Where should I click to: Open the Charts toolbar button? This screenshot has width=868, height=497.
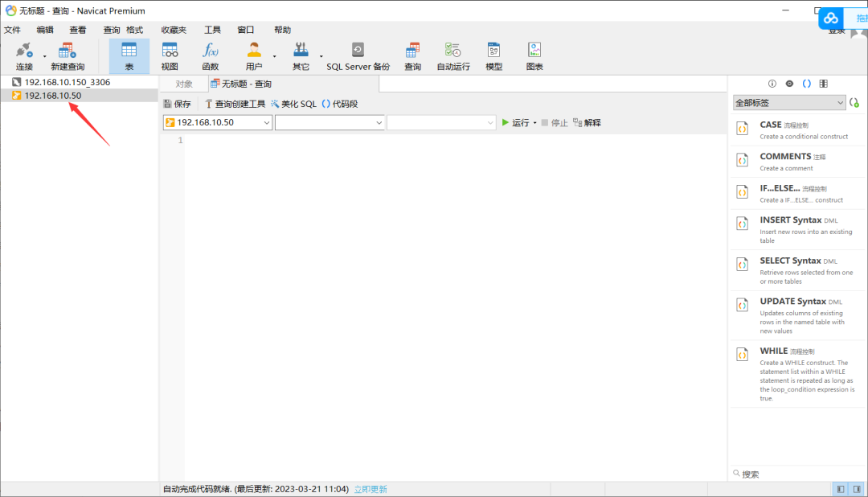point(534,56)
